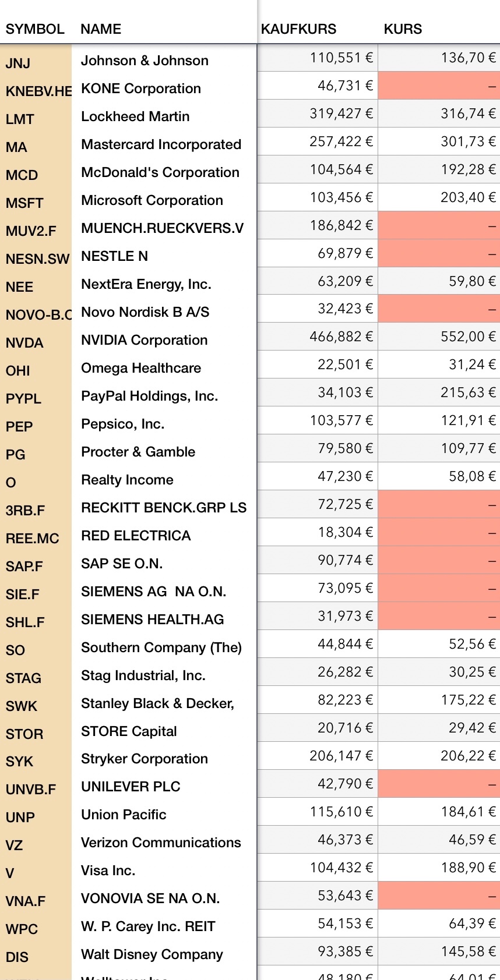The width and height of the screenshot is (500, 980).
Task: Click the NAME column header
Action: pyautogui.click(x=101, y=29)
